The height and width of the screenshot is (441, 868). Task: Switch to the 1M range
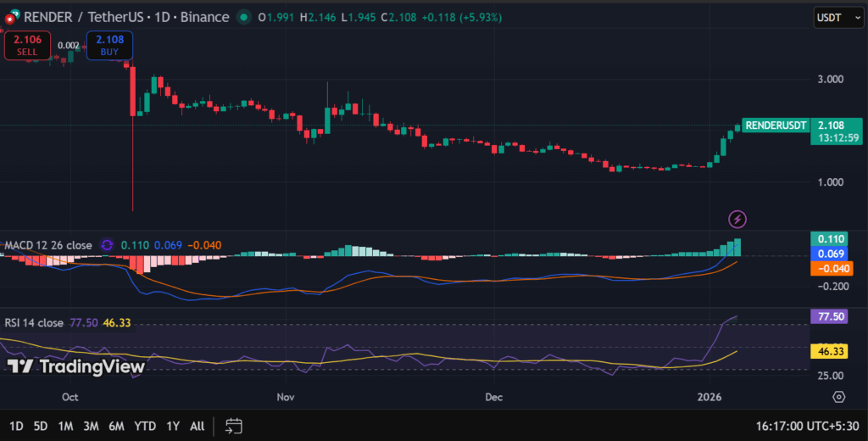tap(65, 426)
